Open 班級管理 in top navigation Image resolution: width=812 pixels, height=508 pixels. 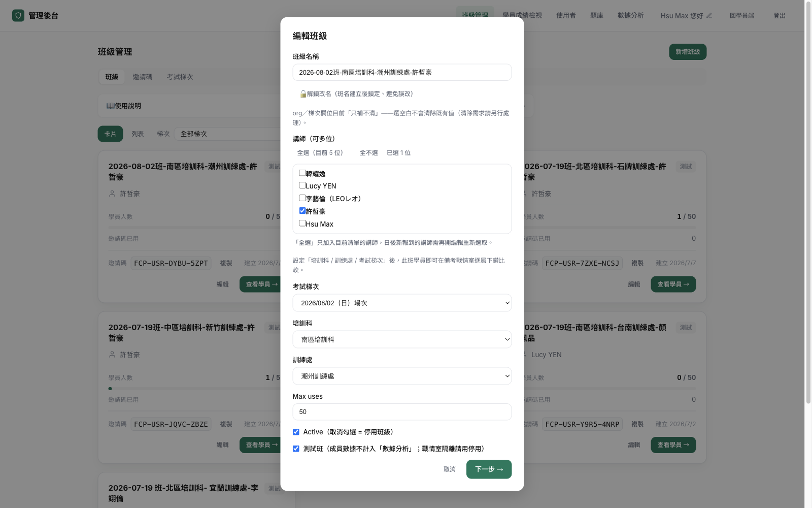pyautogui.click(x=475, y=16)
